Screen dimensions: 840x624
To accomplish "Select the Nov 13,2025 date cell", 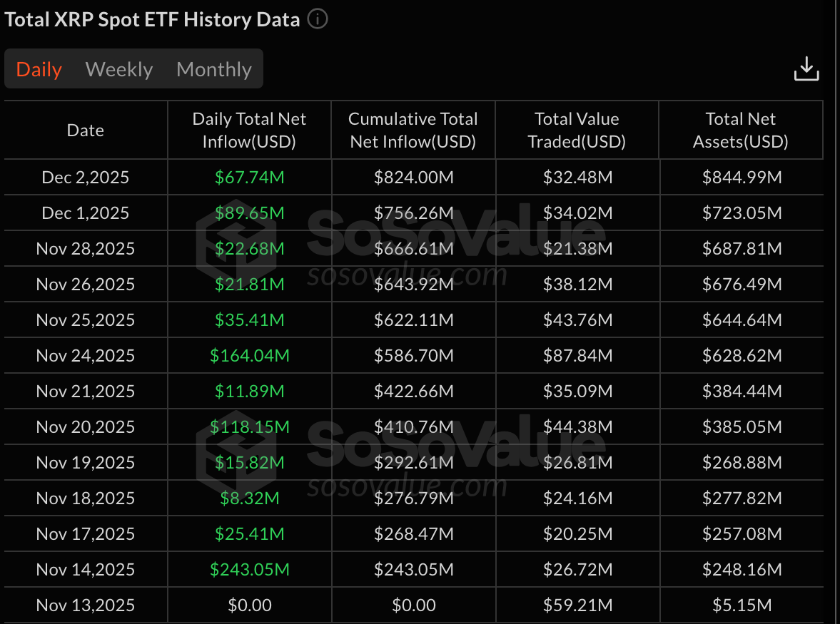I will pos(86,605).
